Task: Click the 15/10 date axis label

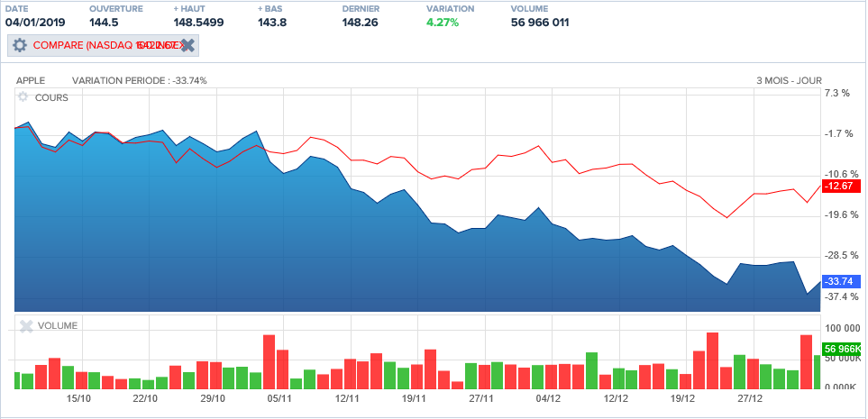Action: pyautogui.click(x=78, y=398)
